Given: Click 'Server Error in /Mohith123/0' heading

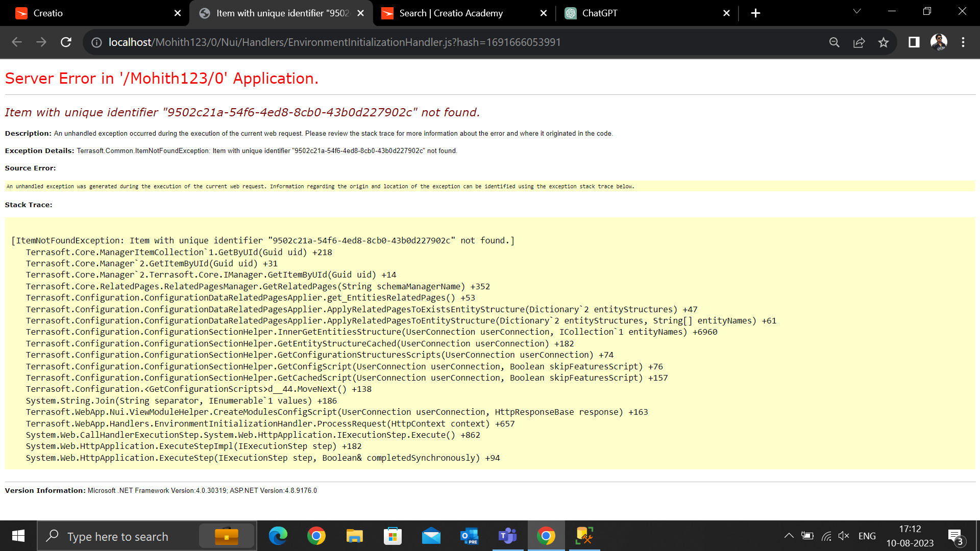Looking at the screenshot, I should [162, 79].
